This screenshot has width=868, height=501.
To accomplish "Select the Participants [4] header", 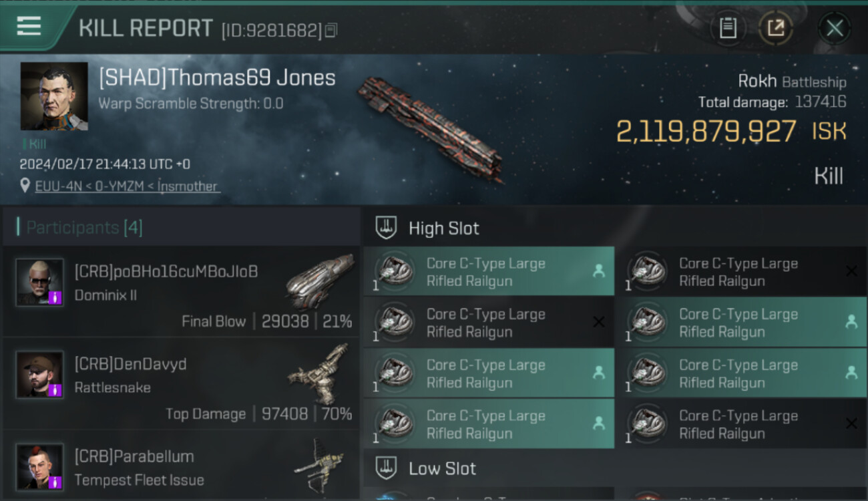I will [x=84, y=228].
